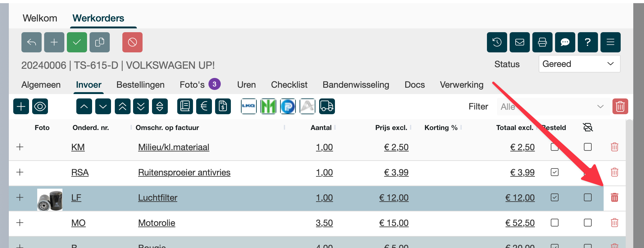Open the chat message bubble icon
Viewport: 644px width, 248px height.
click(x=565, y=42)
